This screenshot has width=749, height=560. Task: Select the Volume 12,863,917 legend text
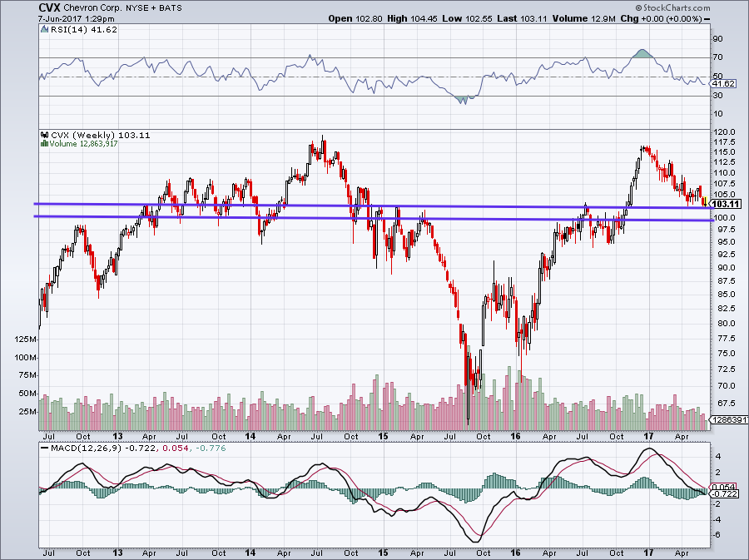click(83, 144)
